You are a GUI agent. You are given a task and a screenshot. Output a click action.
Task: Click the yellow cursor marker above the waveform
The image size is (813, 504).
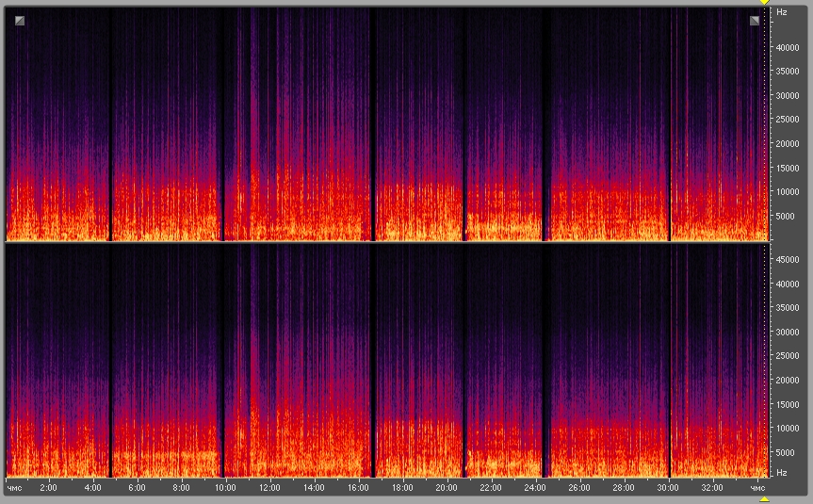pos(764,3)
